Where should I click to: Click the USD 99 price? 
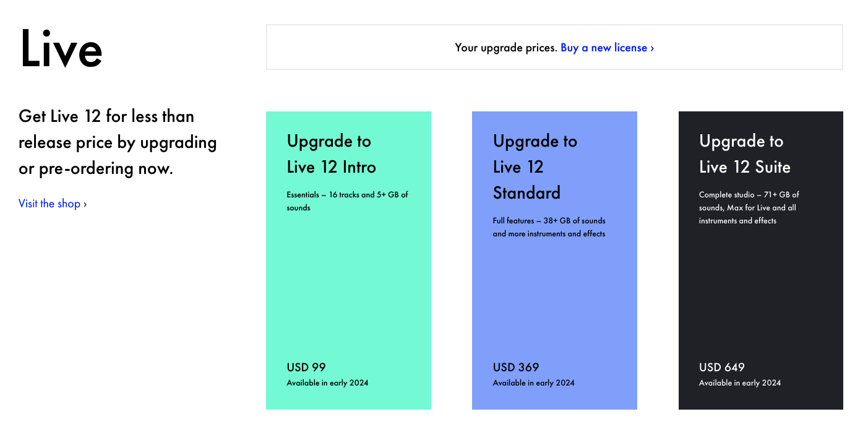click(306, 367)
